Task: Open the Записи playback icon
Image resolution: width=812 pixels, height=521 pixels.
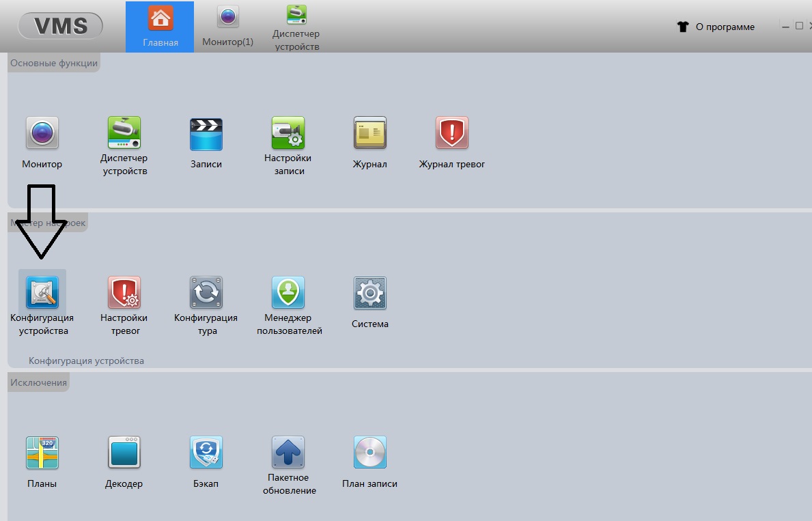Action: tap(206, 134)
